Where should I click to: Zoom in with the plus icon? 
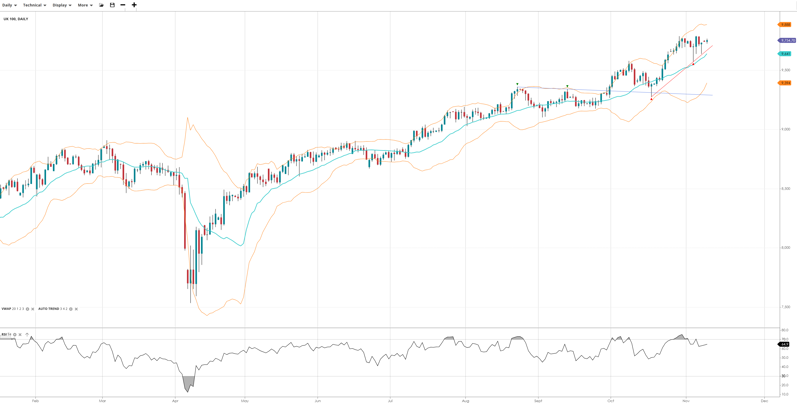pyautogui.click(x=134, y=5)
